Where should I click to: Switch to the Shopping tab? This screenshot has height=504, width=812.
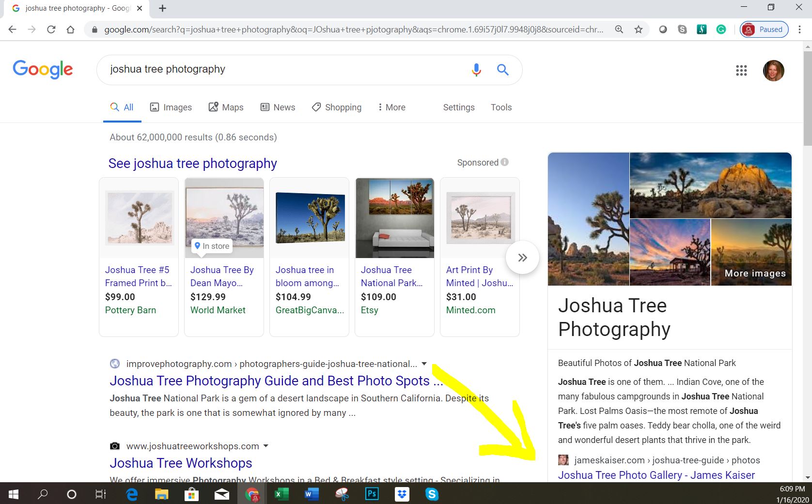point(336,107)
